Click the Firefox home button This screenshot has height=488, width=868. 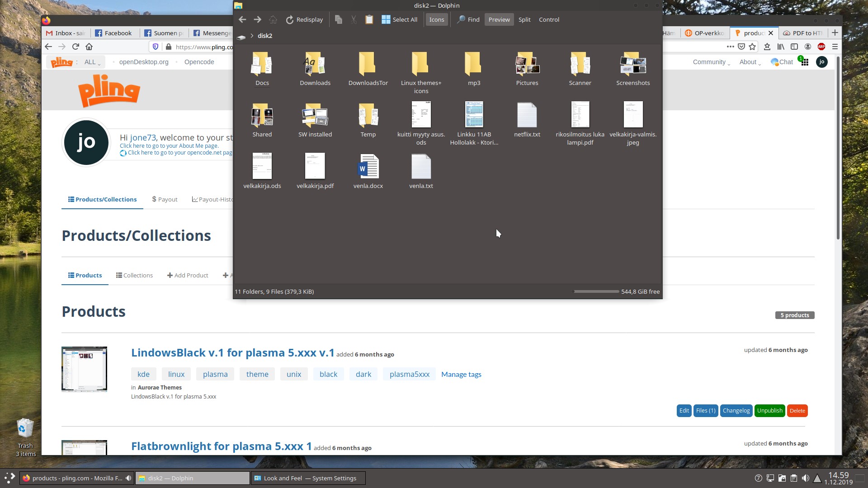point(89,47)
